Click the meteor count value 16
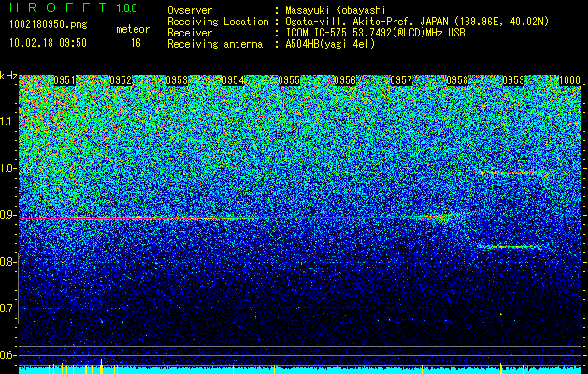 pos(136,43)
